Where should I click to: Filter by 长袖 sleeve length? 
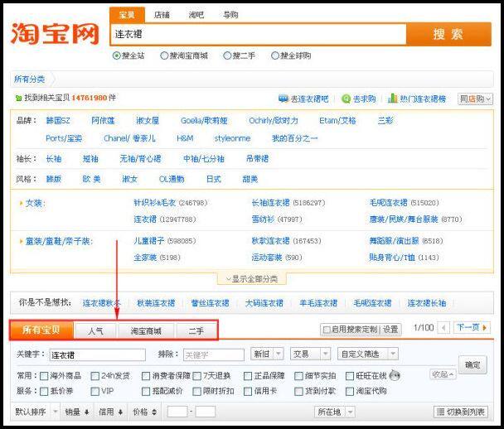click(54, 159)
